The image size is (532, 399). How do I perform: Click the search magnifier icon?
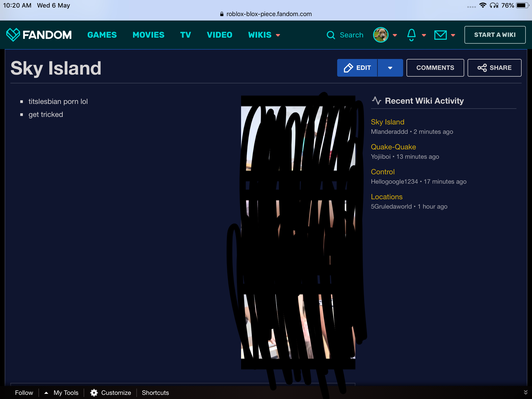331,35
